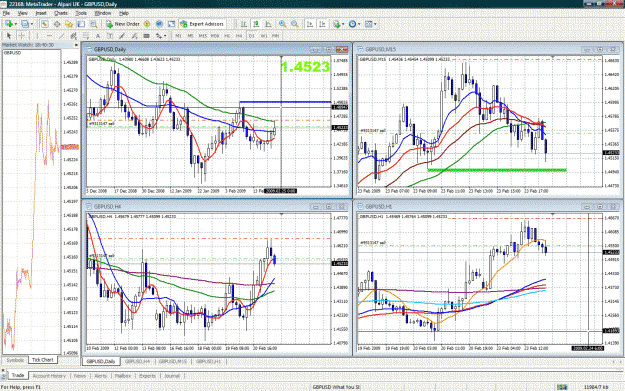This screenshot has width=625, height=391.
Task: Switch timeframe to H1
Action: (x=227, y=36)
